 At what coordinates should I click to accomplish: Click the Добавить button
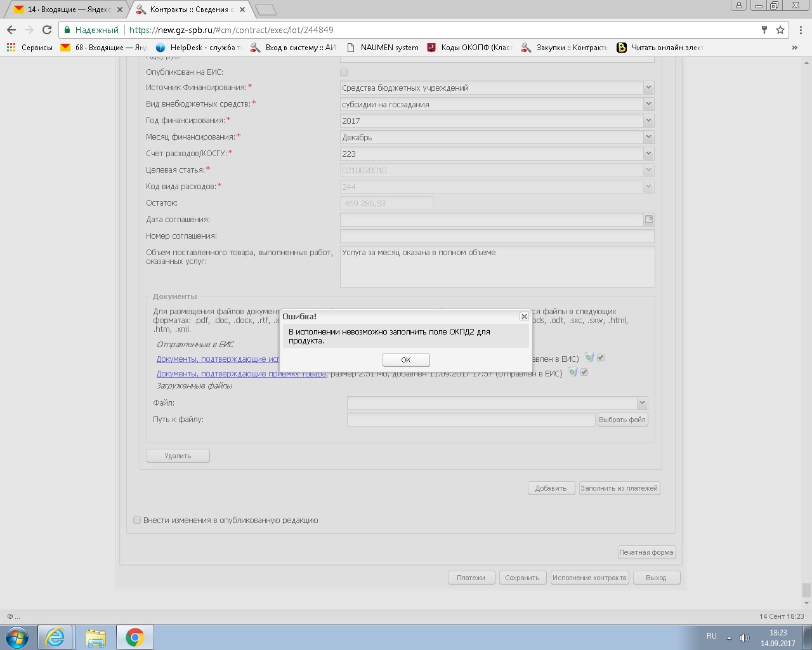coord(551,488)
